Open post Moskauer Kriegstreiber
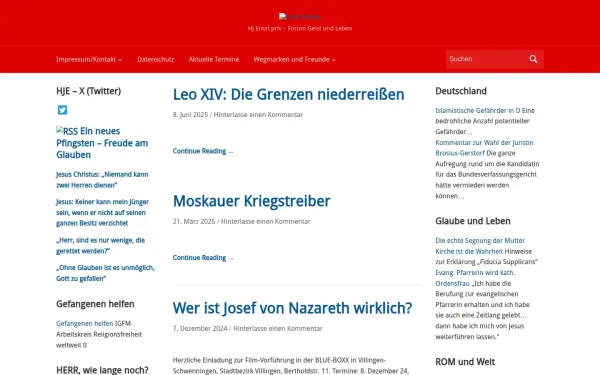This screenshot has height=375, width=600. [251, 201]
